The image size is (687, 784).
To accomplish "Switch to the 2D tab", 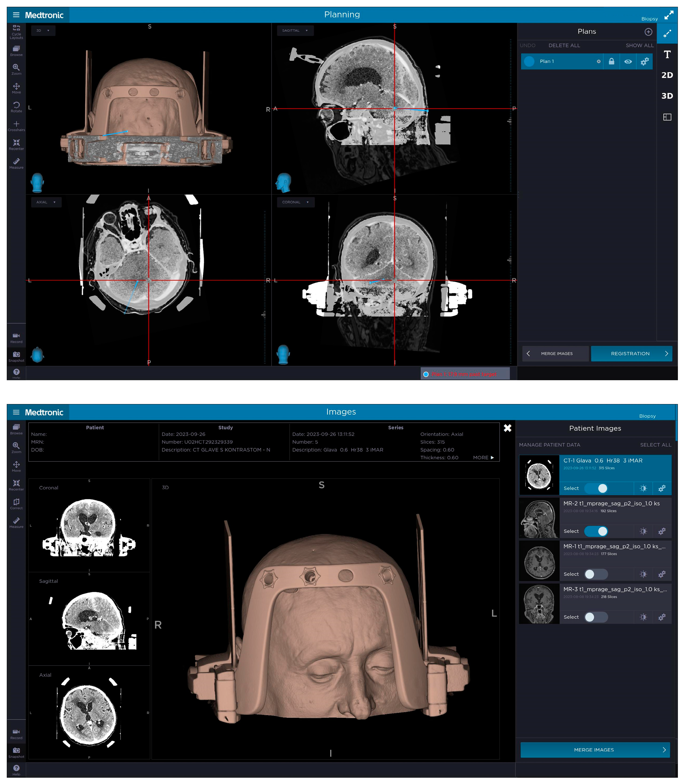I will 667,75.
